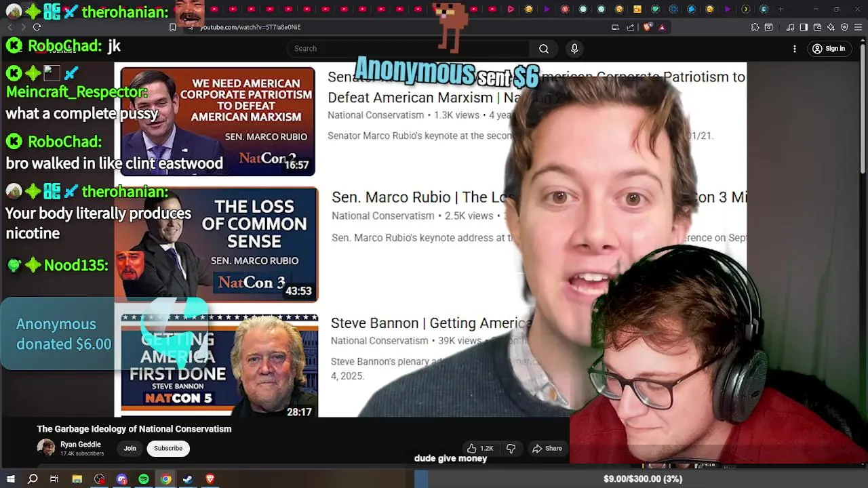Screen dimensions: 868x488
Task: Open OBS Studio from the taskbar
Action: coord(100,479)
